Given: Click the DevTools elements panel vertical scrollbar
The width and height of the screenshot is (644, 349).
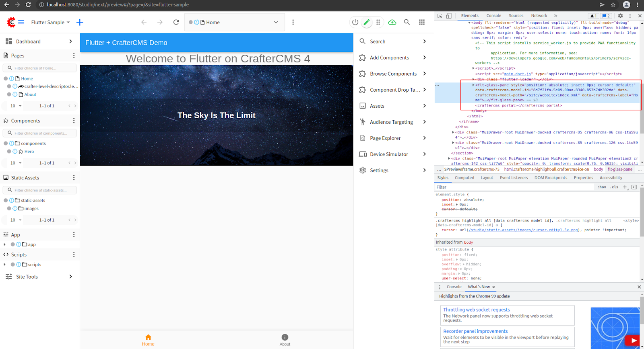Looking at the screenshot, I should tap(642, 109).
